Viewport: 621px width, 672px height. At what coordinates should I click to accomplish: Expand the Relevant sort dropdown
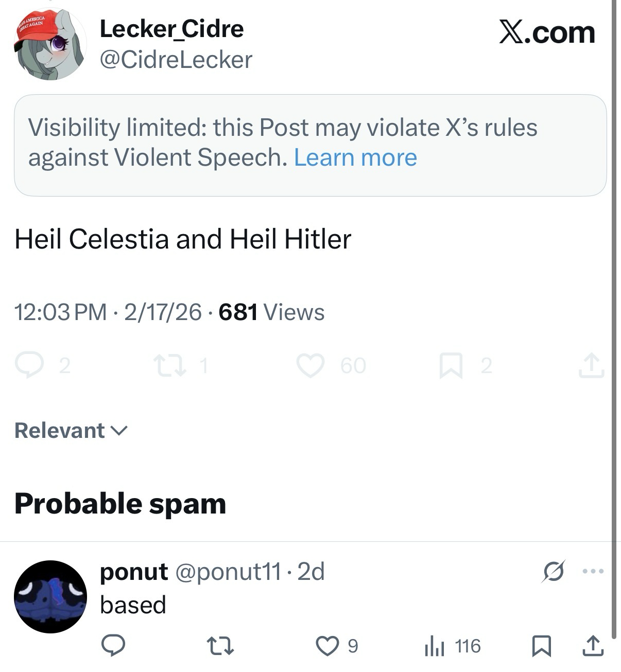point(71,431)
